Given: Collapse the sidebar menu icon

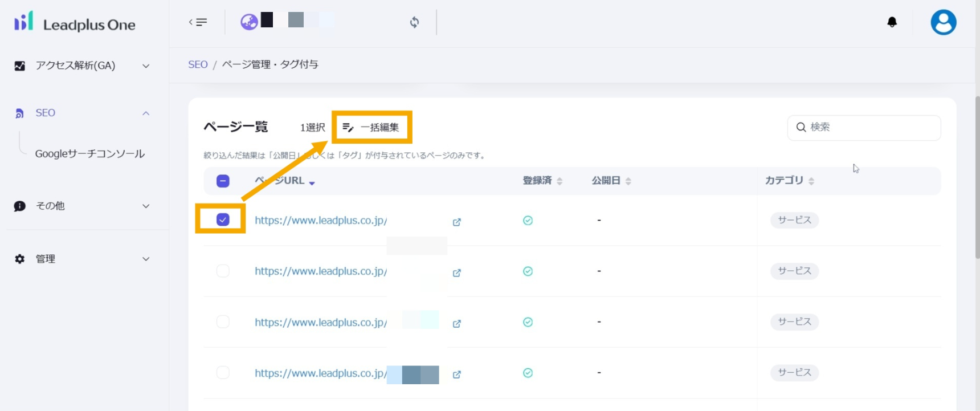Looking at the screenshot, I should (x=198, y=22).
